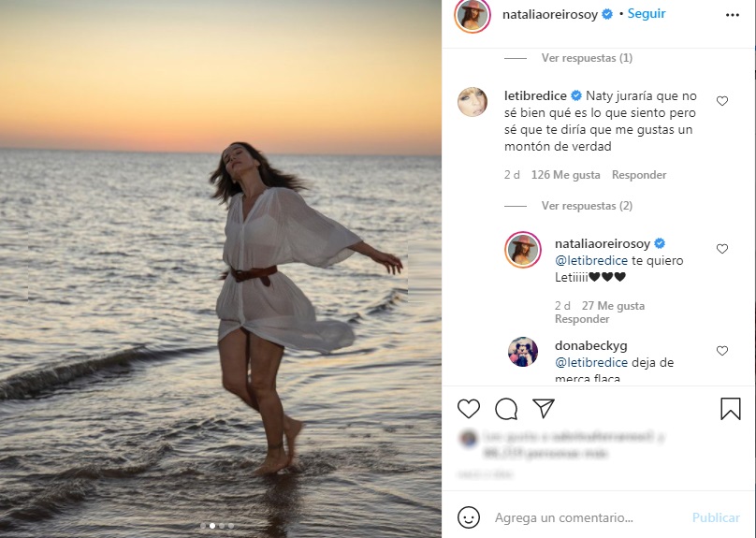Open the comment bubble icon
The width and height of the screenshot is (756, 538).
[506, 409]
